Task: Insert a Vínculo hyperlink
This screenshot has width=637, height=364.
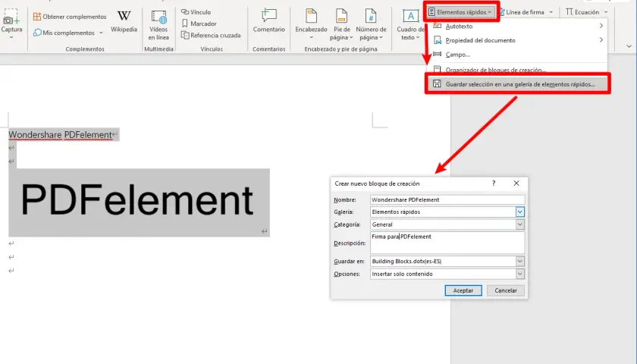Action: (x=196, y=12)
